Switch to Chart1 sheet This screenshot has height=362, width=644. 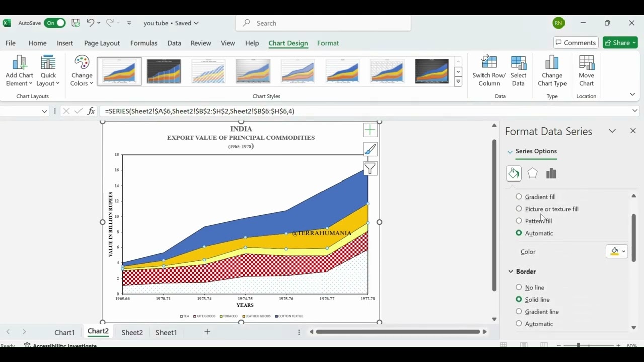point(65,332)
